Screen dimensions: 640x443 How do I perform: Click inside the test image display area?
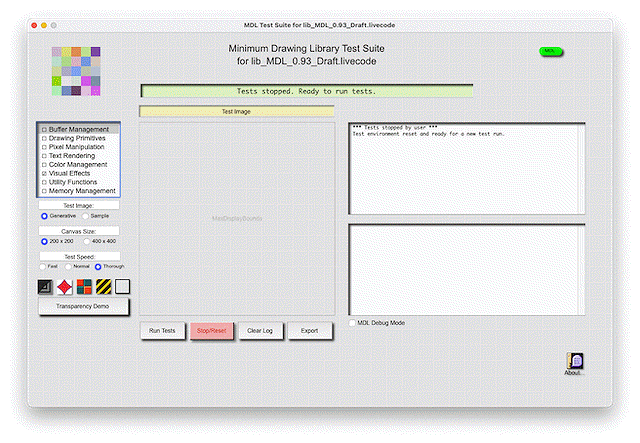point(237,218)
